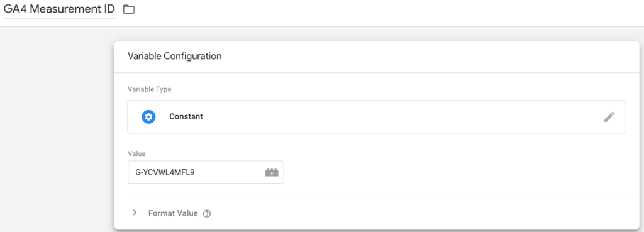Image resolution: width=644 pixels, height=232 pixels.
Task: Expand the Format Value chevron arrow
Action: point(135,213)
